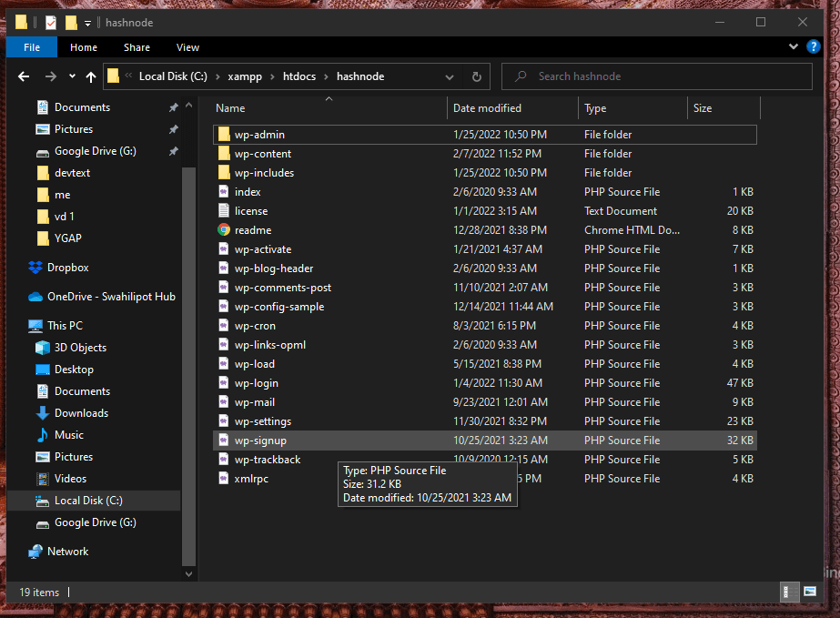
Task: Click This PC in navigation pane
Action: click(65, 326)
